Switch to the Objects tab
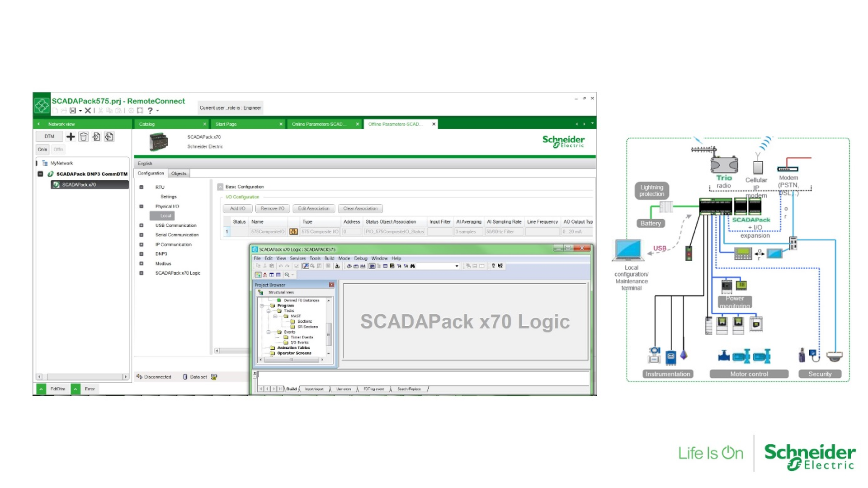The height and width of the screenshot is (488, 868). pos(179,174)
